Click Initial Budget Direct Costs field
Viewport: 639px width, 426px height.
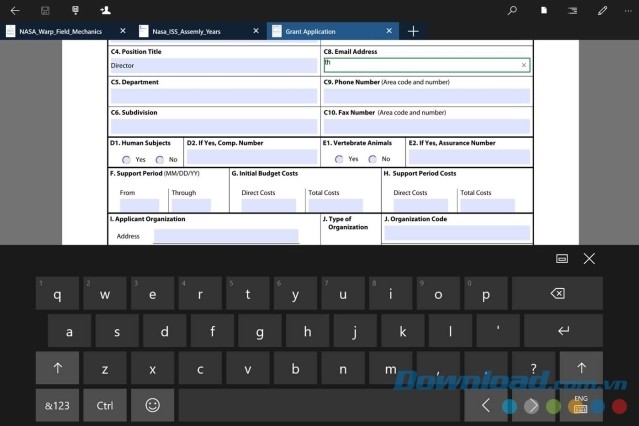(x=269, y=205)
